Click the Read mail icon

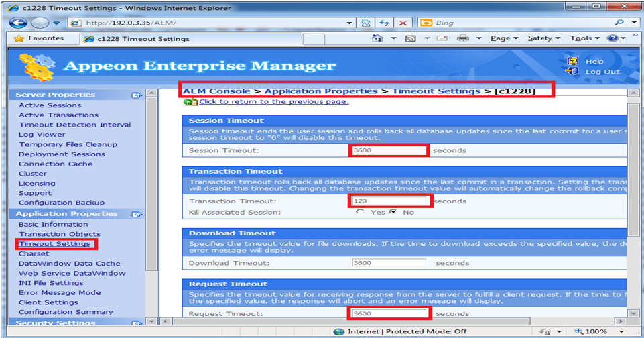pos(442,38)
